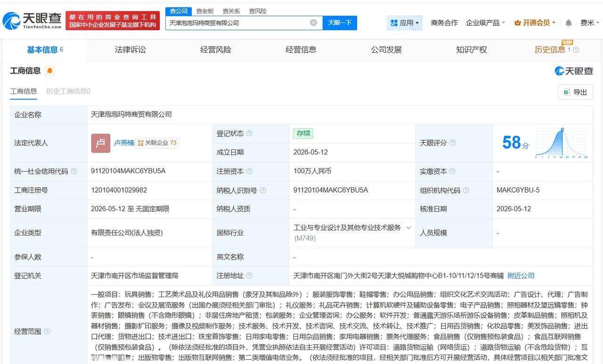The height and width of the screenshot is (364, 603).
Task: Open the 费米 user menu
Action: click(x=590, y=23)
